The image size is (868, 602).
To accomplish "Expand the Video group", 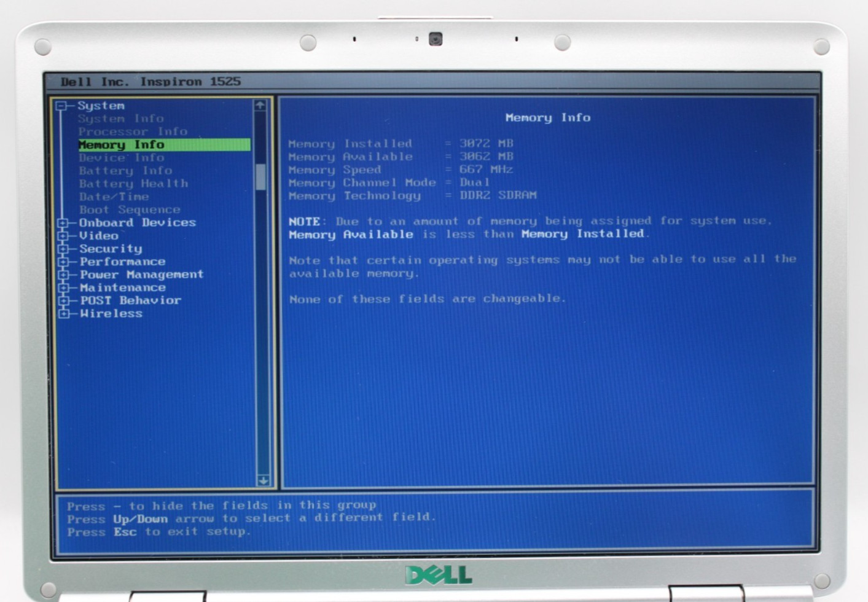I will (x=63, y=236).
